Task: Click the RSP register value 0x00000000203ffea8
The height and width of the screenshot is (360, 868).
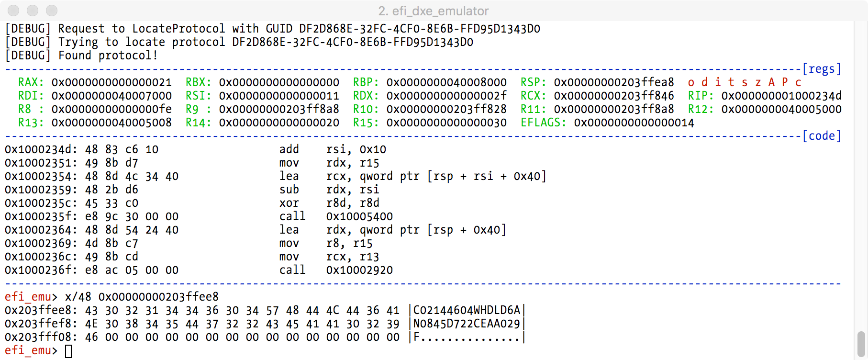Action: point(614,82)
